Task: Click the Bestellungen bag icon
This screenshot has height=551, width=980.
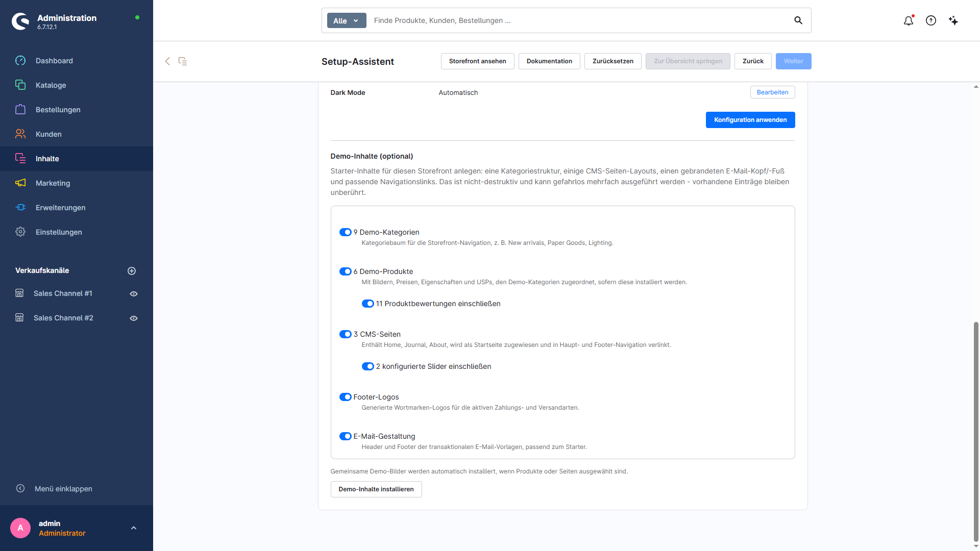Action: (20, 110)
